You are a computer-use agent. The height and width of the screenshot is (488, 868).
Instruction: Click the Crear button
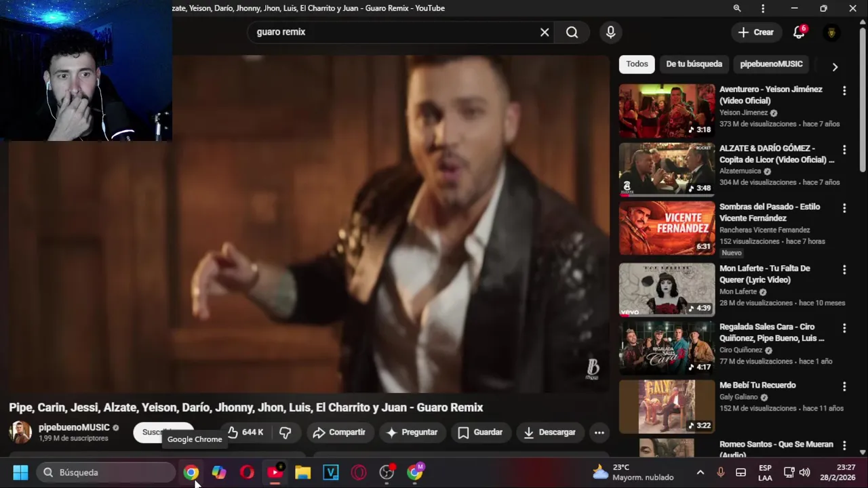[x=755, y=32]
